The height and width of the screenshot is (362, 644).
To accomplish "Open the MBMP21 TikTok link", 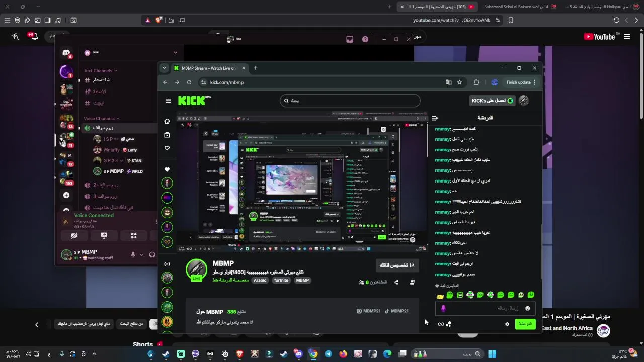I will tap(396, 311).
